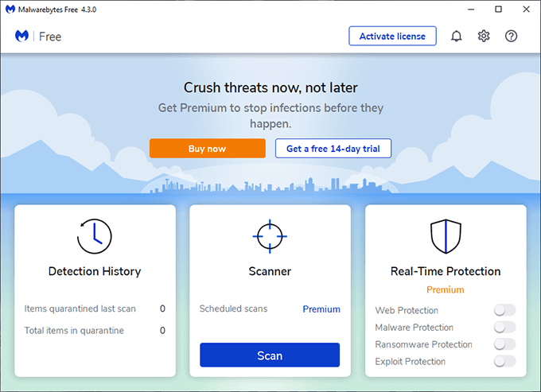This screenshot has width=541, height=392.
Task: Click the orange Premium label under Real-Time Protection
Action: [446, 289]
